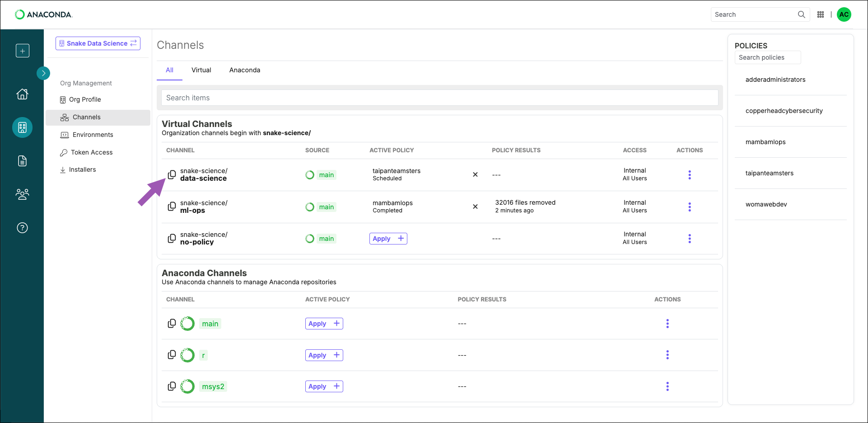Click the mambamlops active policy on ml-ops
Viewport: 868px width, 423px height.
click(x=392, y=203)
